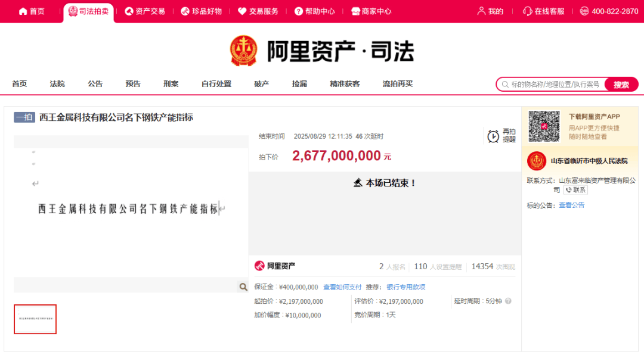Click the 查看公告 link

(x=573, y=204)
